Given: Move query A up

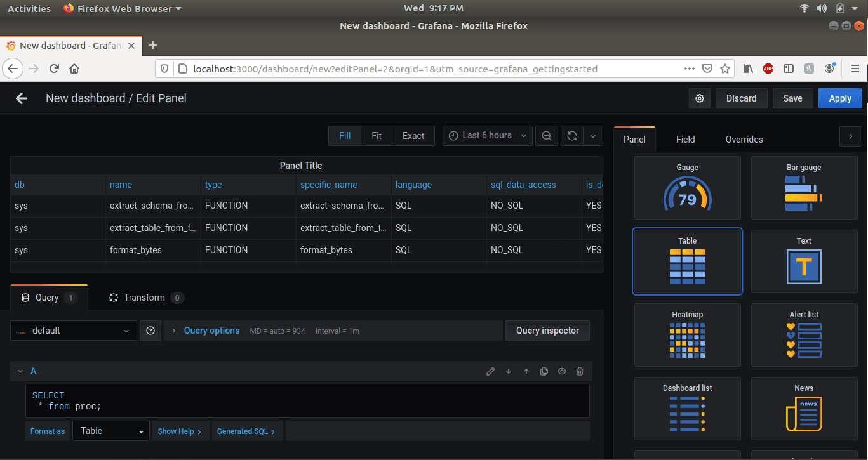Looking at the screenshot, I should [x=526, y=371].
